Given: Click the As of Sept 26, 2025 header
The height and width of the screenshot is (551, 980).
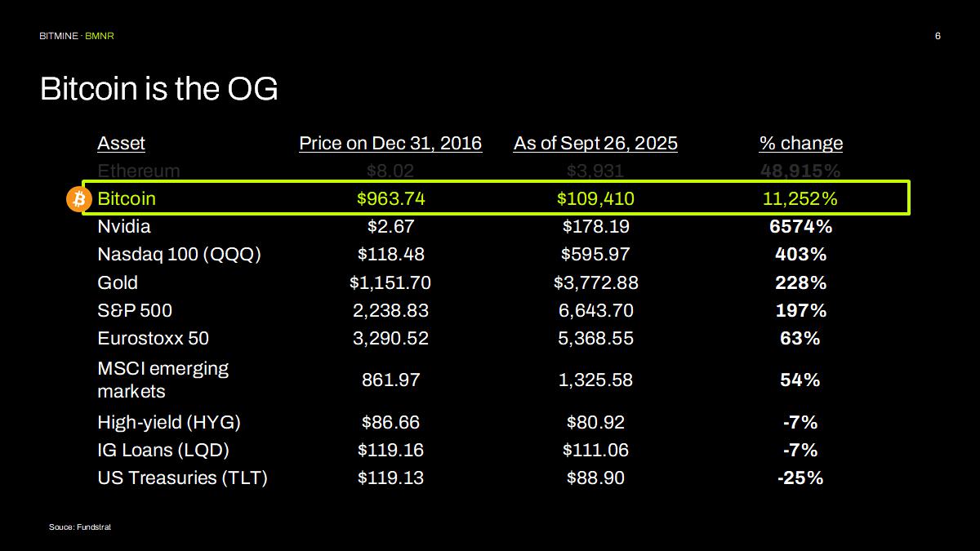Looking at the screenshot, I should coord(595,144).
